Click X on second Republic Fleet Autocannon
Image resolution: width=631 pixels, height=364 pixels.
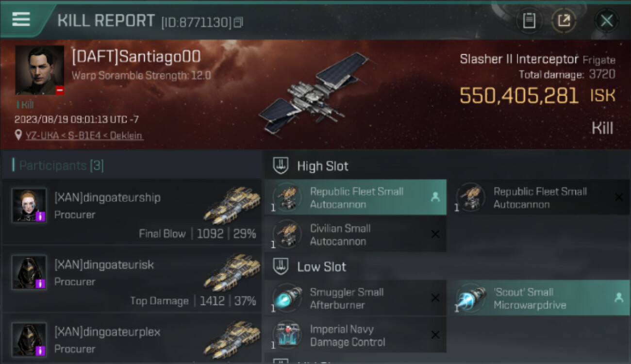(x=619, y=197)
